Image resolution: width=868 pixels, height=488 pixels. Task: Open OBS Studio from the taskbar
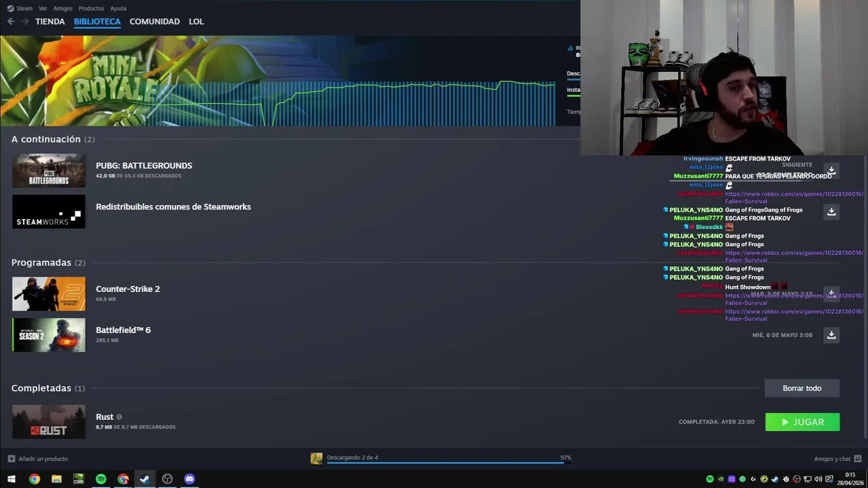[167, 479]
